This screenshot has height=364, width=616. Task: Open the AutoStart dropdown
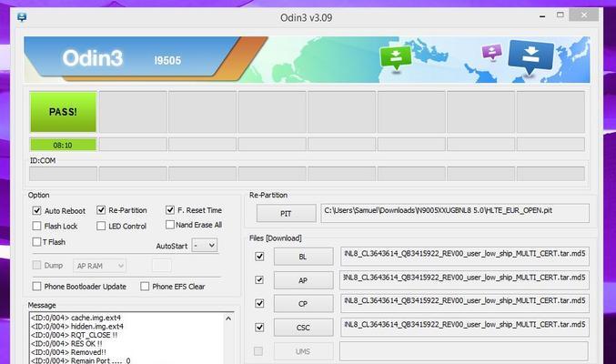tap(205, 246)
